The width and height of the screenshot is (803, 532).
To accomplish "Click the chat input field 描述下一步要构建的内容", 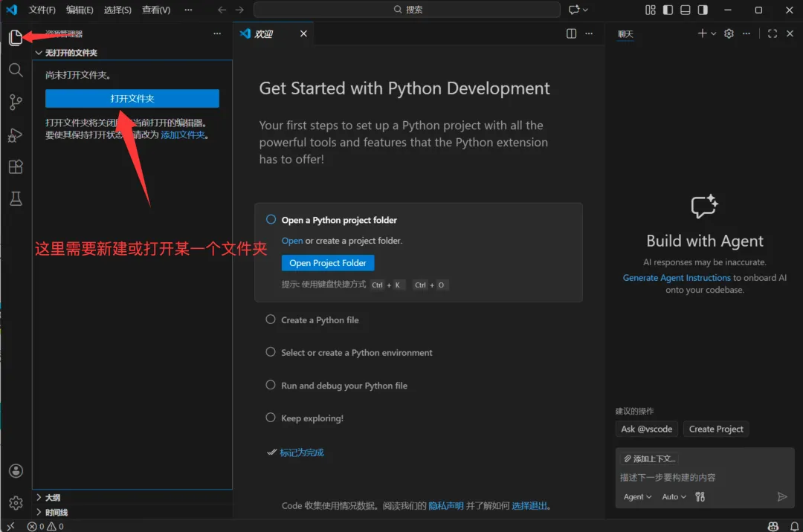I will [x=705, y=477].
